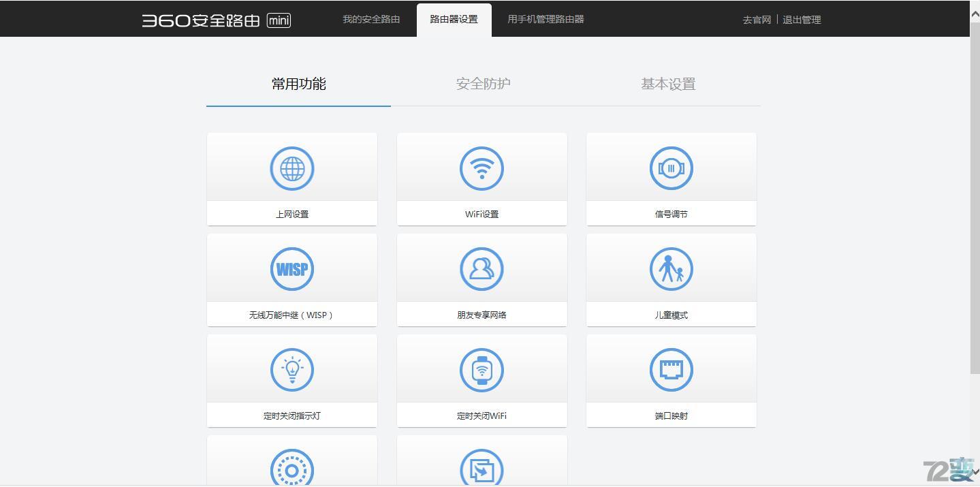The width and height of the screenshot is (980, 487).
Task: Open 端口映射 port mapping icon
Action: coord(671,369)
